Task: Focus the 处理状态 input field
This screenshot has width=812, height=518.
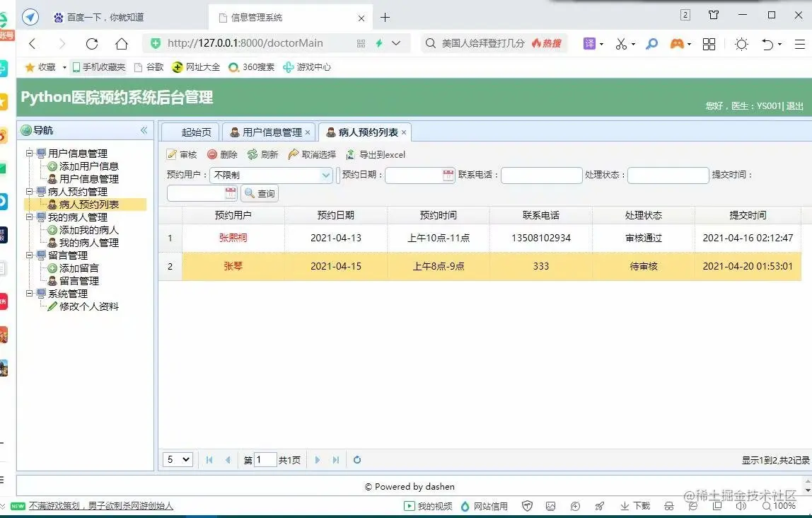Action: pyautogui.click(x=668, y=175)
